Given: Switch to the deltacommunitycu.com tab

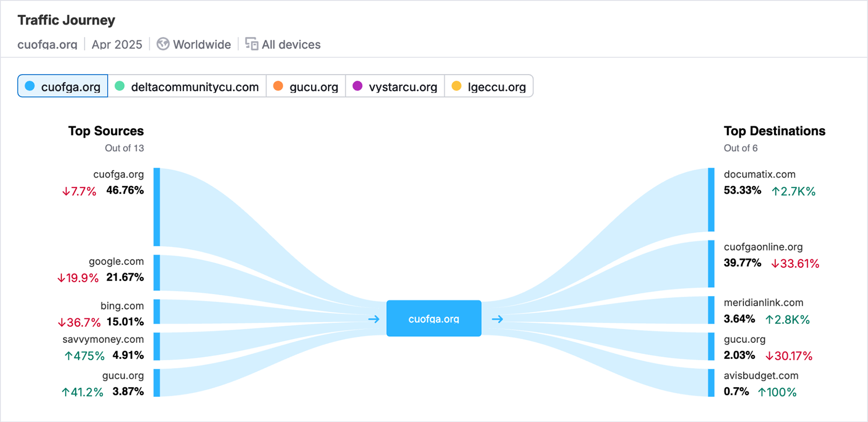Looking at the screenshot, I should [x=187, y=86].
